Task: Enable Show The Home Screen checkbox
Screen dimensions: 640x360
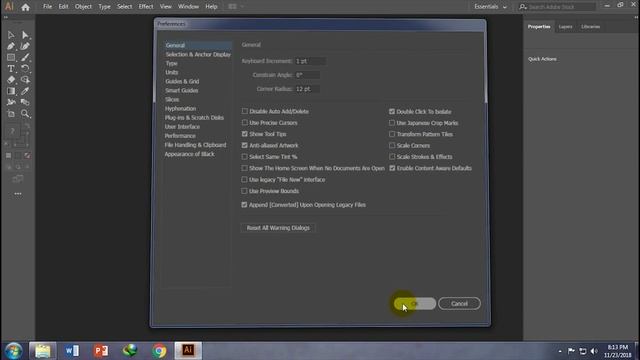Action: 244,168
